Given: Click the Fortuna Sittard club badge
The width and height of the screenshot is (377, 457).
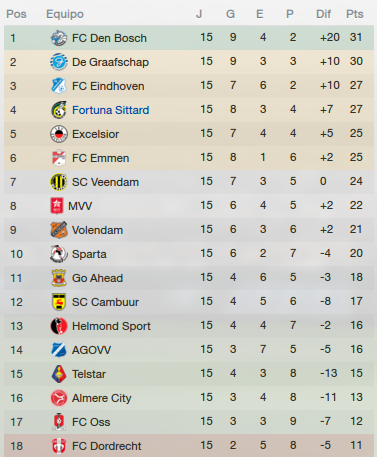Looking at the screenshot, I should tap(59, 110).
